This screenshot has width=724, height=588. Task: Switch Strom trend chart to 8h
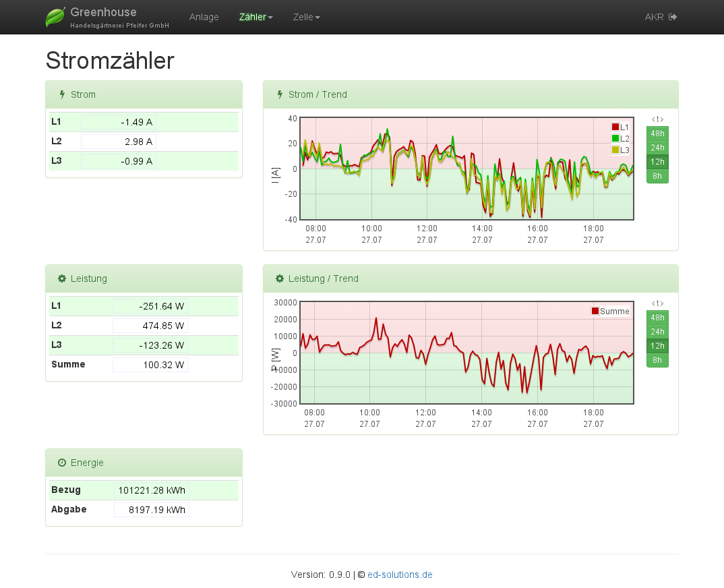(x=657, y=176)
